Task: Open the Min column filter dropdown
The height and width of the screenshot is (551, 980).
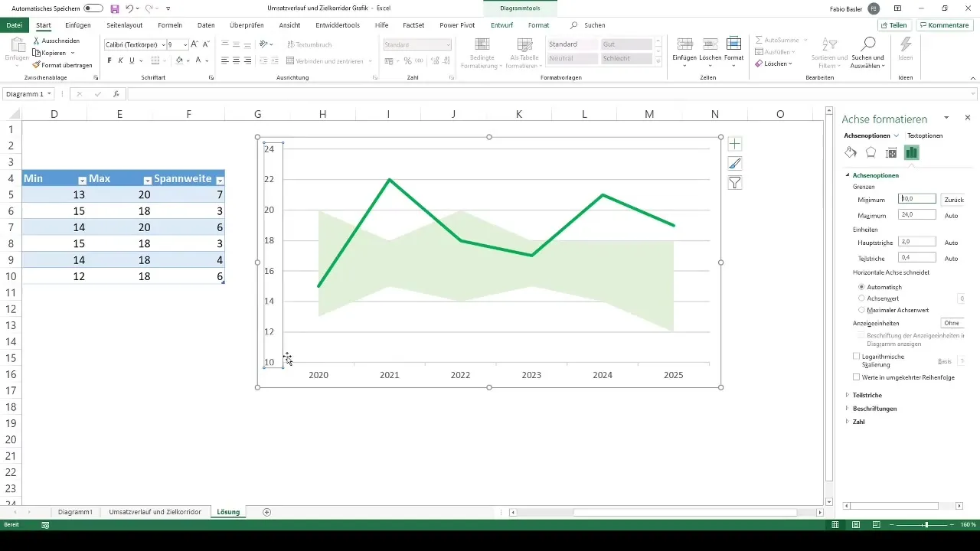Action: pos(82,180)
